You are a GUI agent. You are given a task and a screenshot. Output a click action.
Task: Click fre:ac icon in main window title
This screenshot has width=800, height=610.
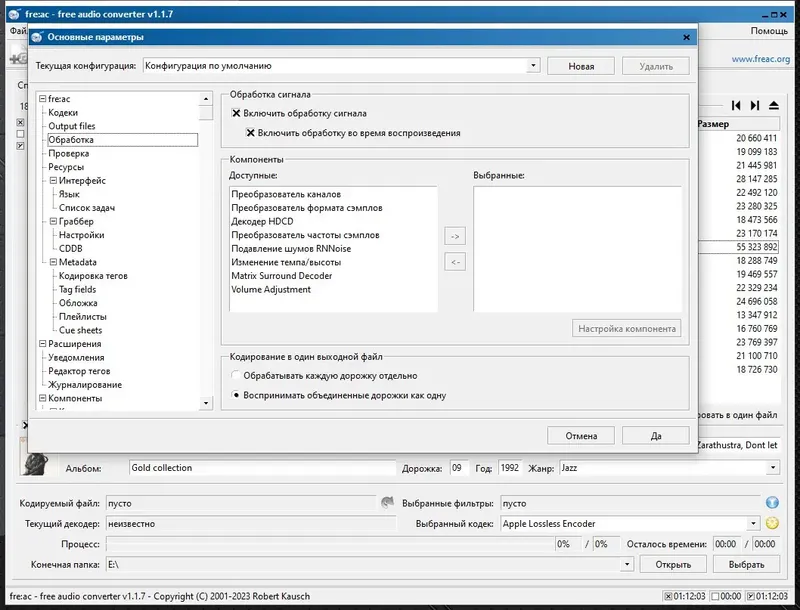point(14,14)
